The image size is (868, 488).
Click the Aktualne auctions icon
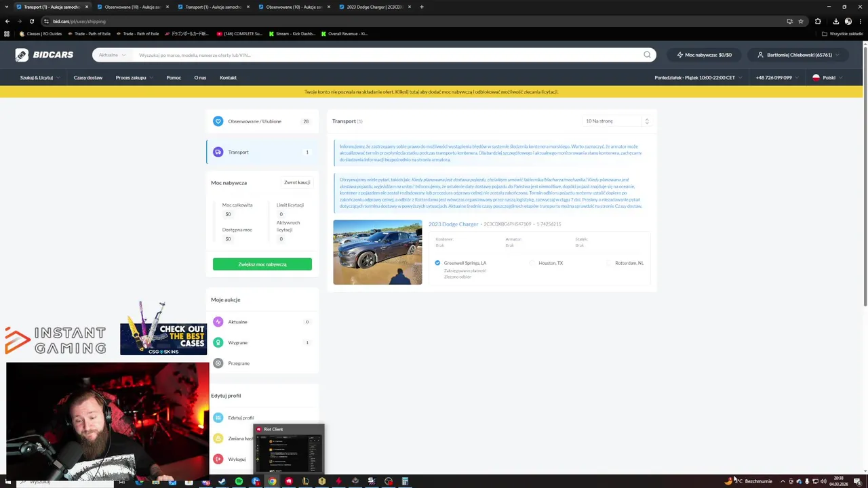(218, 322)
